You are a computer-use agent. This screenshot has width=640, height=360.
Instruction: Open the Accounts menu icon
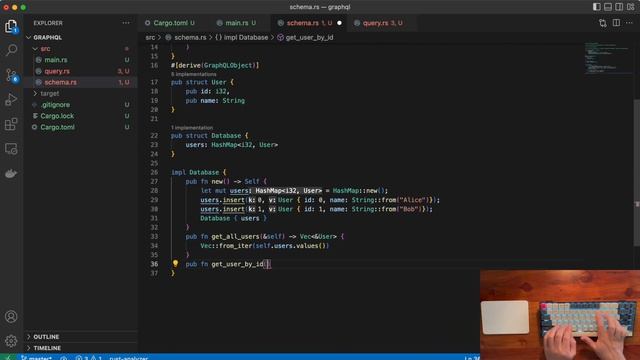tap(11, 316)
